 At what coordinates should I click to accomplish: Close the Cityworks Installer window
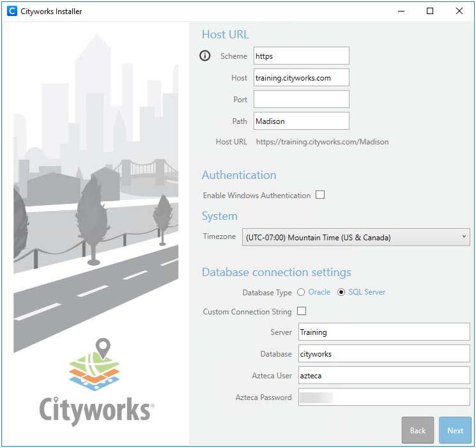click(459, 12)
